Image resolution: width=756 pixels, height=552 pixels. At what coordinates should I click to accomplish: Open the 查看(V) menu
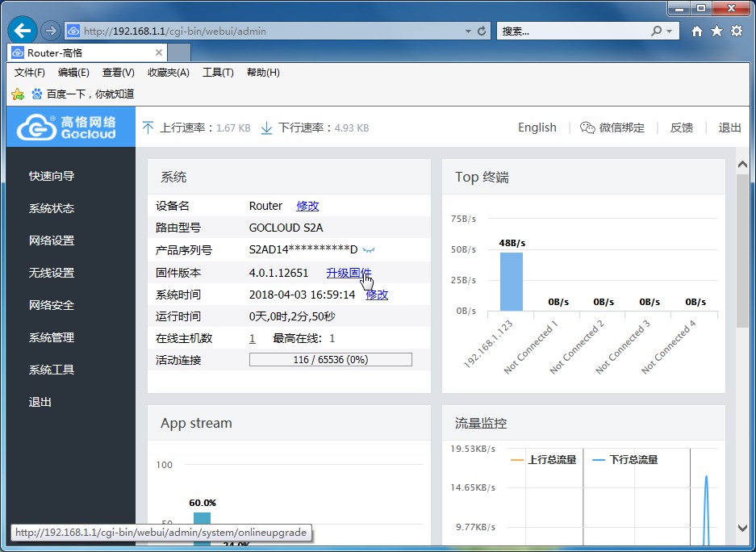pos(118,73)
